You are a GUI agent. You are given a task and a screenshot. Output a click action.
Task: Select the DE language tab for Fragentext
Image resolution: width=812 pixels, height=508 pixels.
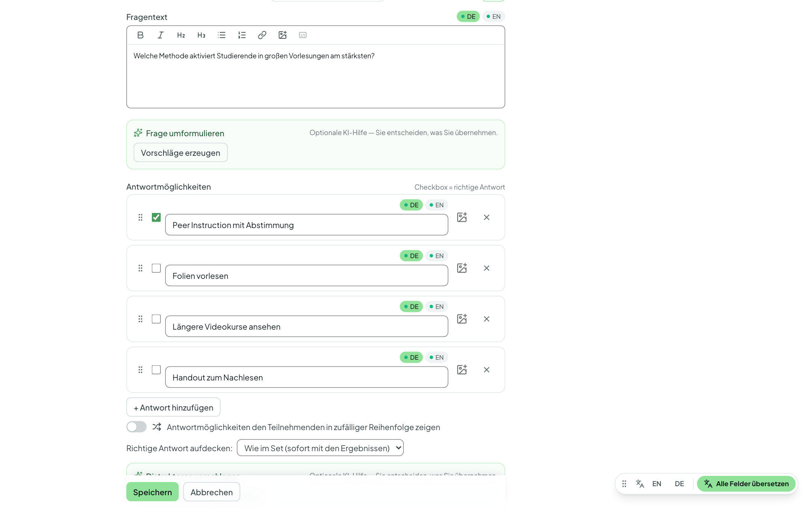click(468, 17)
